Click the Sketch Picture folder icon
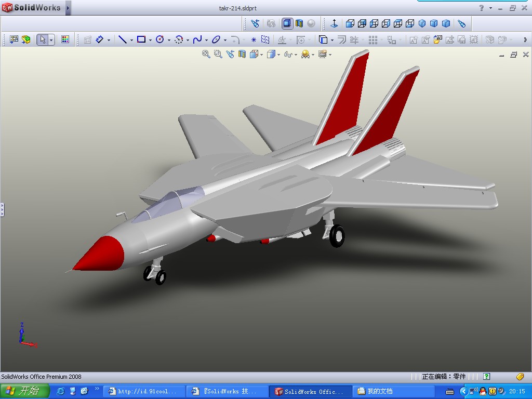532x399 pixels. click(x=437, y=39)
